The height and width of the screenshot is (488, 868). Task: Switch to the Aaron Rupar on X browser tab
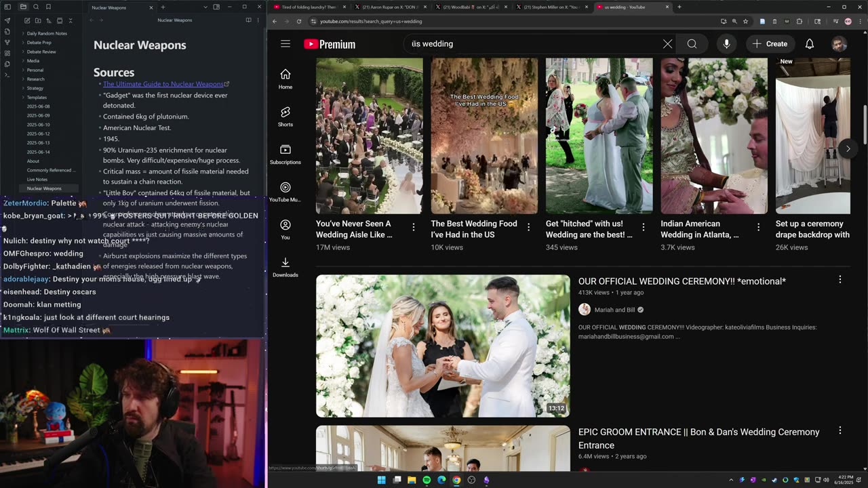point(390,7)
